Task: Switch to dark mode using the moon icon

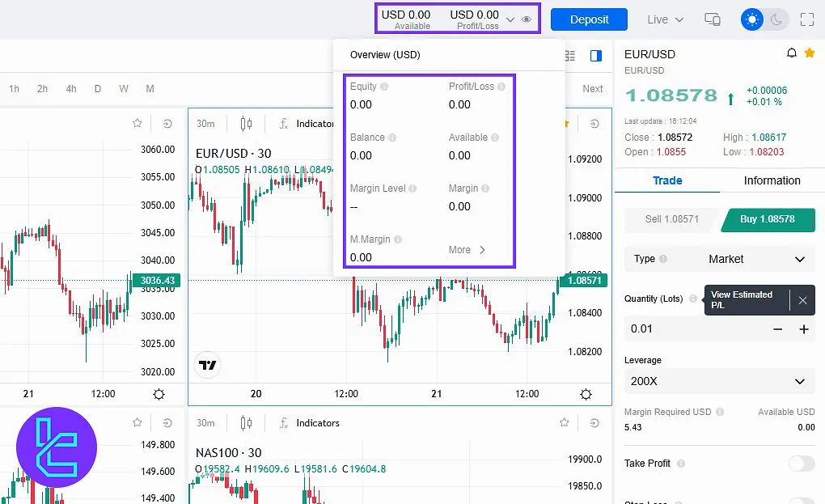Action: coord(776,19)
